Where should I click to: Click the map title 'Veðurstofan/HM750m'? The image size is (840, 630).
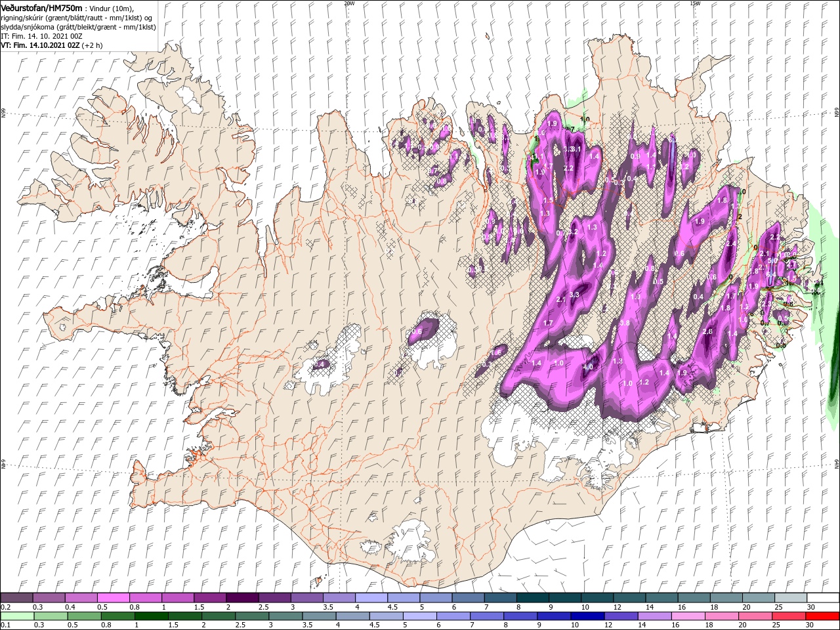(x=41, y=7)
